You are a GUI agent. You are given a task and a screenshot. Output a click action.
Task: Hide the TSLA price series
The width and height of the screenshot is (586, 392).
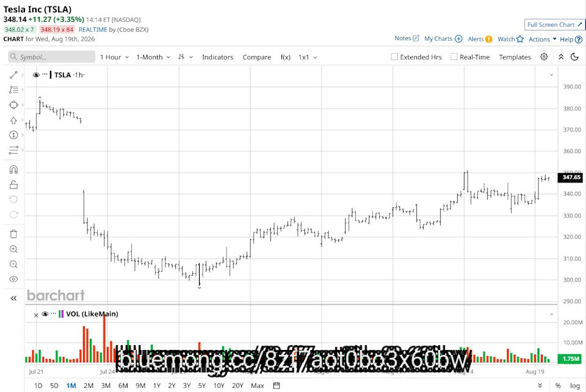point(36,75)
